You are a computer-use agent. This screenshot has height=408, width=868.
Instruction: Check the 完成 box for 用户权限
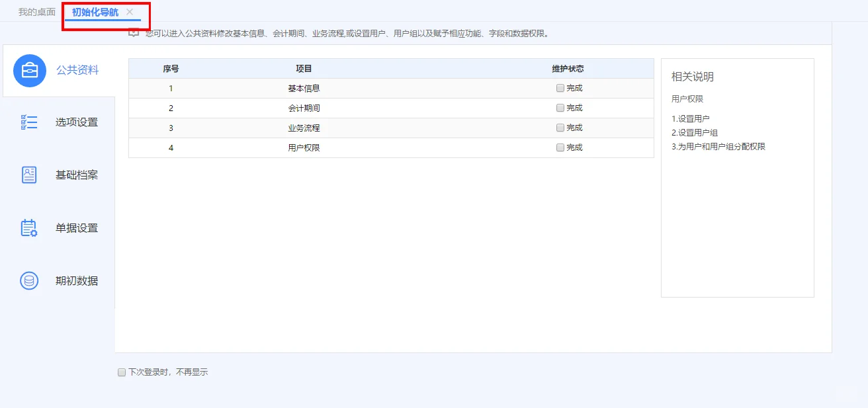(560, 147)
